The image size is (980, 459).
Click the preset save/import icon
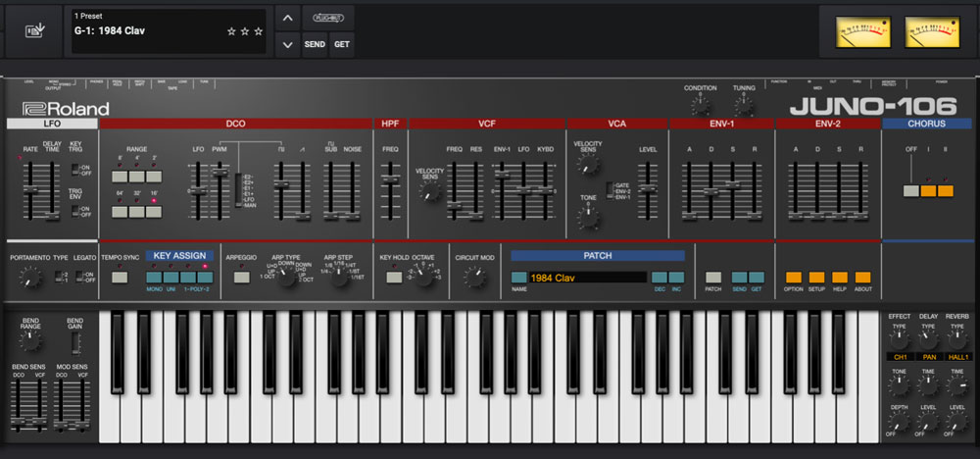pos(33,30)
